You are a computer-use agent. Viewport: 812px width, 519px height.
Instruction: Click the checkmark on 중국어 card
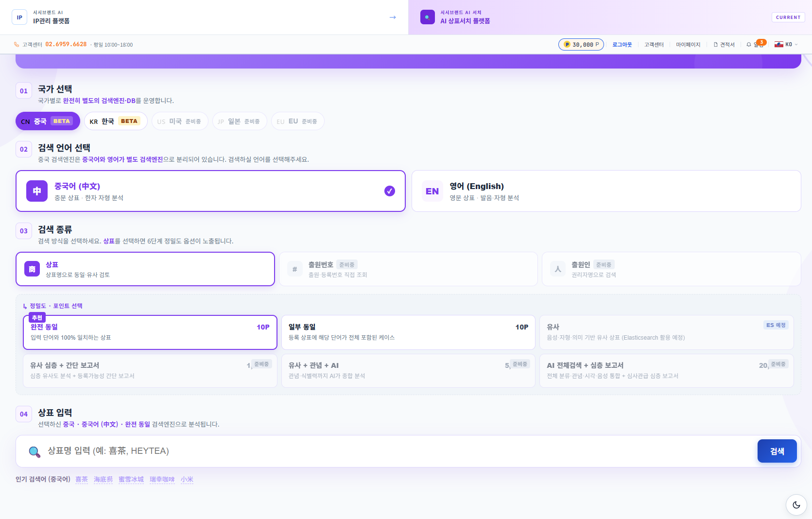click(x=390, y=191)
